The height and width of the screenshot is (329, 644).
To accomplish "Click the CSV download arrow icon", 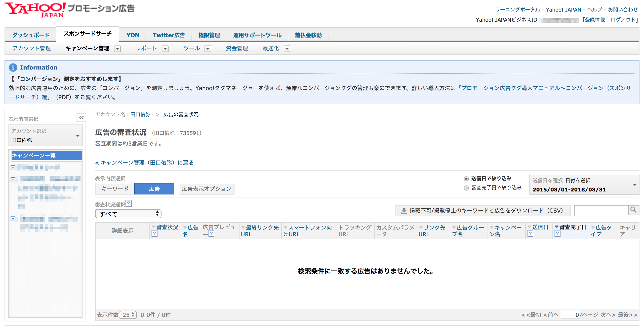I will [x=404, y=211].
